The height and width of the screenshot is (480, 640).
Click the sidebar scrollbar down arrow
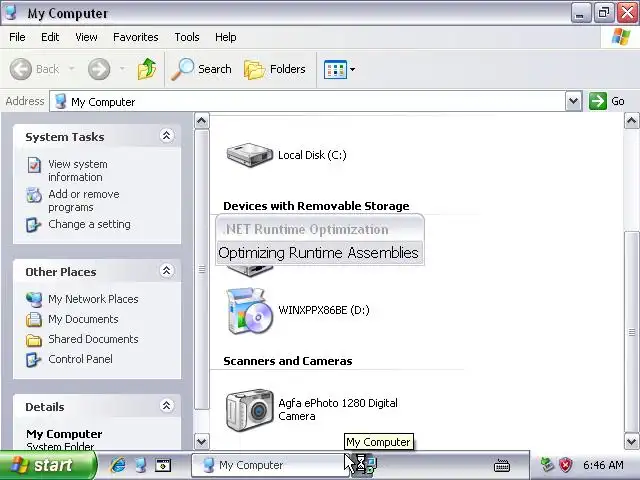pyautogui.click(x=202, y=441)
